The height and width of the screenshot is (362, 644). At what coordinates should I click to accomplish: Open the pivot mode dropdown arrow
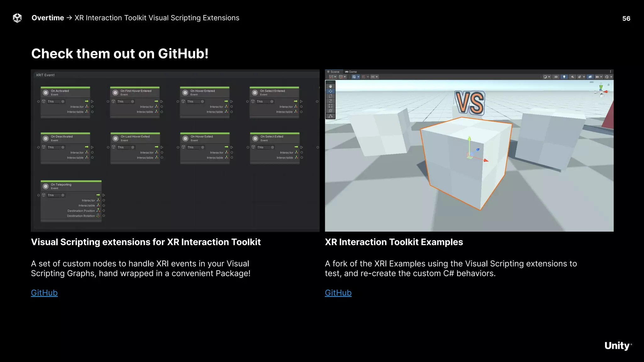pos(335,77)
